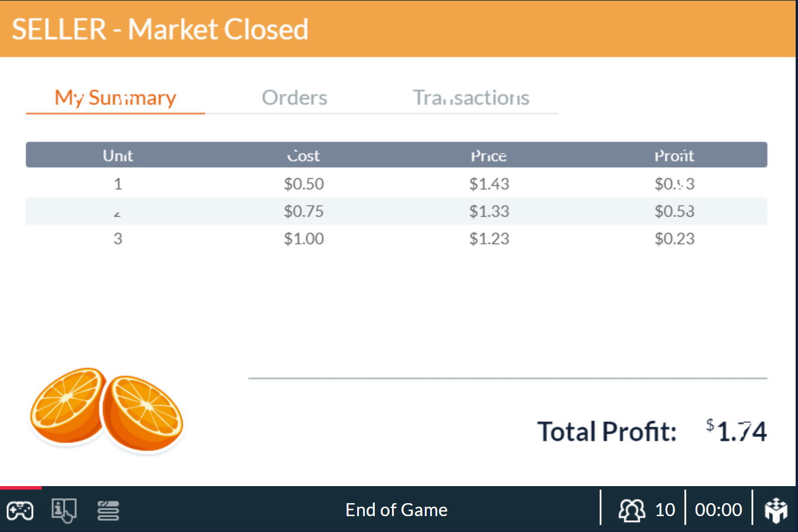Select the Price column header
Screen dimensions: 798x532
[x=489, y=155]
